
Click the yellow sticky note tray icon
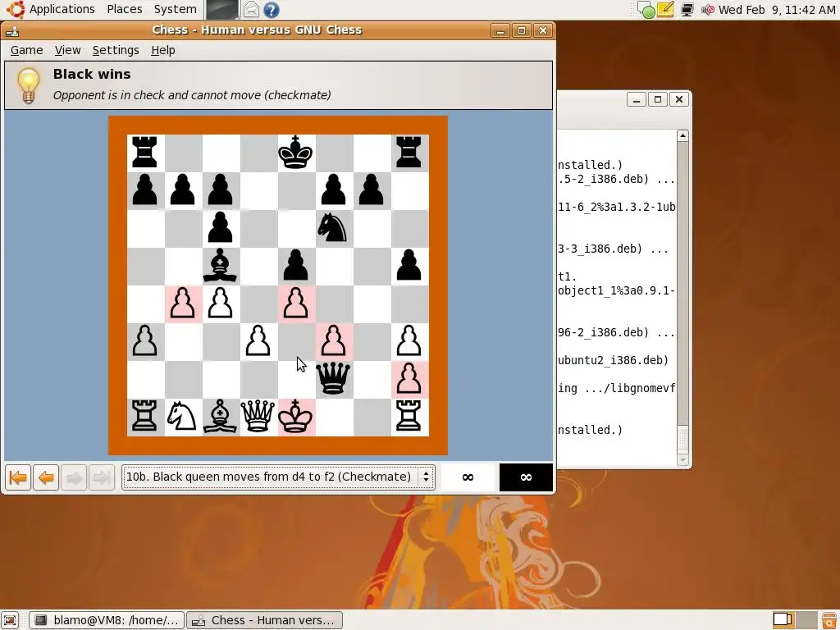[665, 10]
